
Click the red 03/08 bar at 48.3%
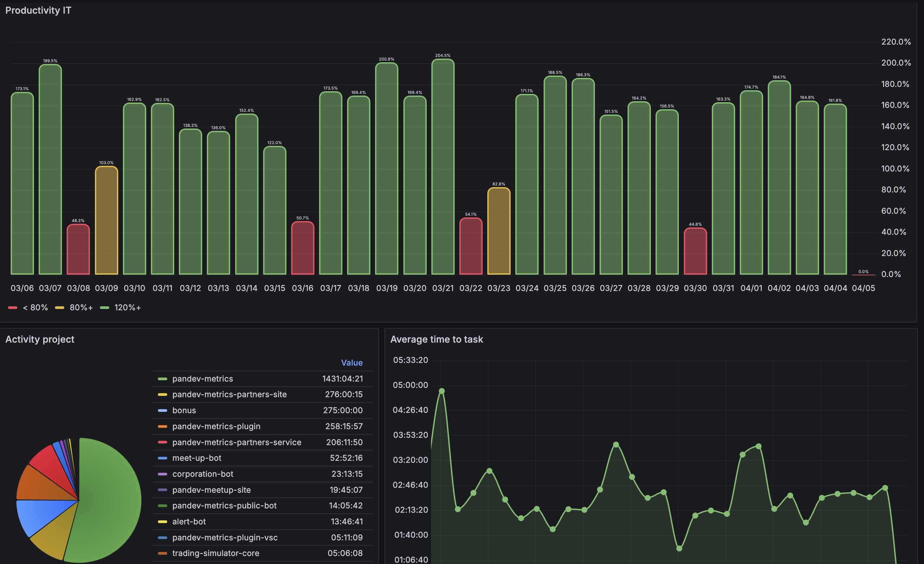78,250
